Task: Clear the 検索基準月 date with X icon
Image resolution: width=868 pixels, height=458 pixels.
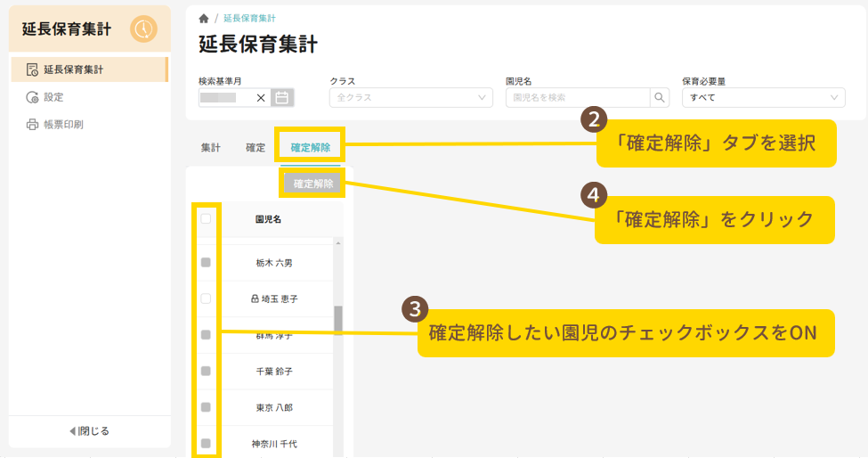Action: [261, 98]
